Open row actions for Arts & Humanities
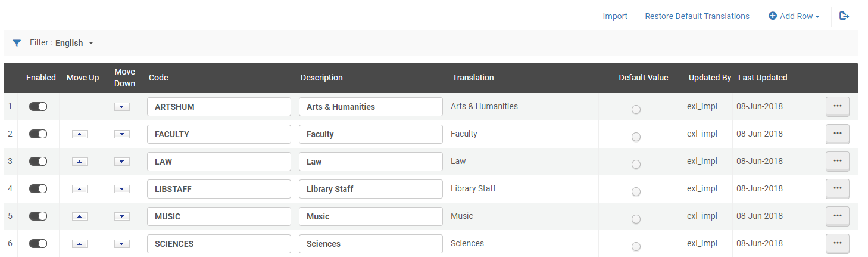The width and height of the screenshot is (868, 257). tap(837, 106)
